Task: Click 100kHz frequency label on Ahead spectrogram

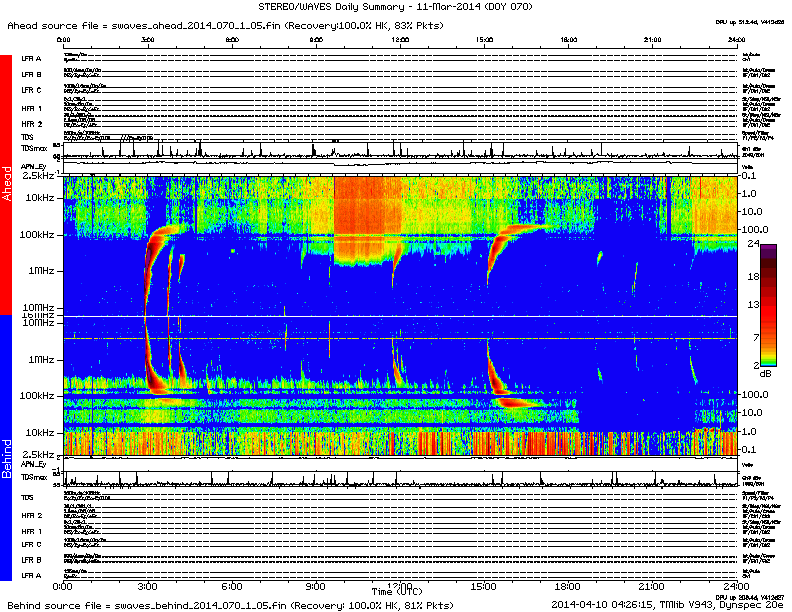Action: 37,235
